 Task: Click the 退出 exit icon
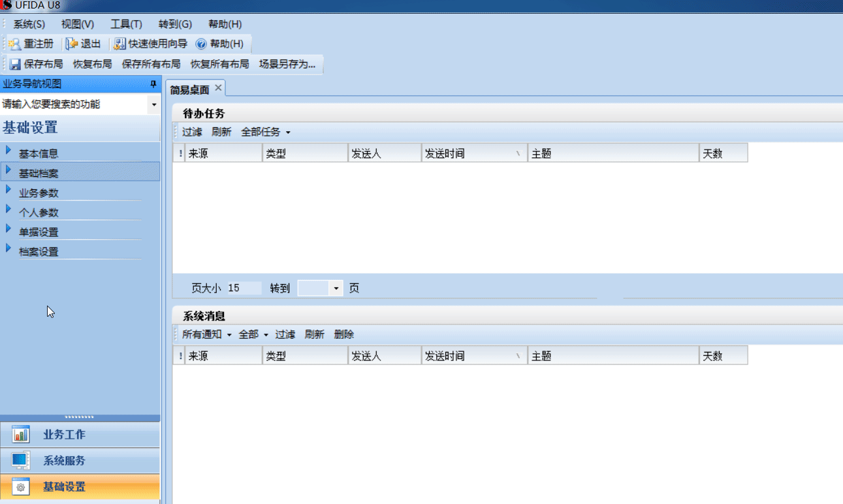[x=72, y=44]
